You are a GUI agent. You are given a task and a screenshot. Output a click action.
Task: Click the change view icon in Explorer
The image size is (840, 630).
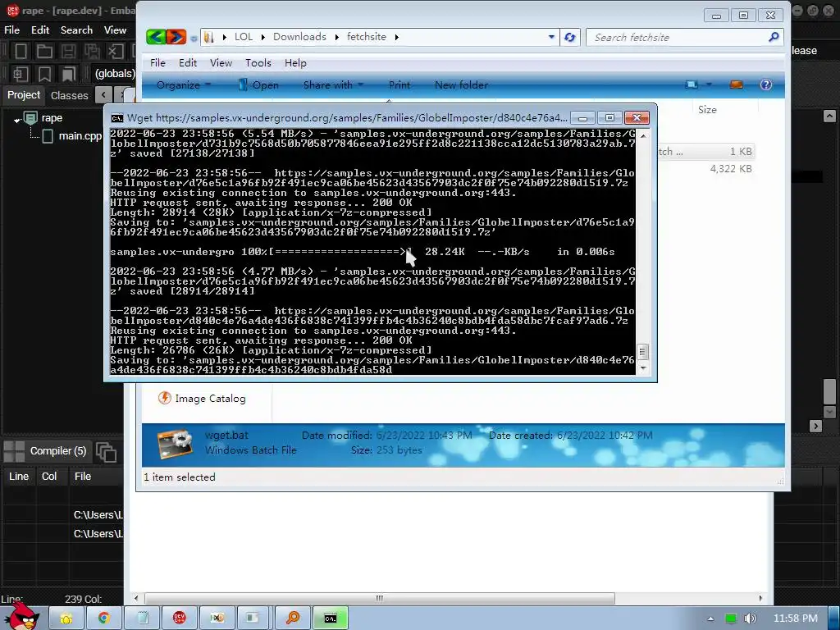tap(692, 84)
